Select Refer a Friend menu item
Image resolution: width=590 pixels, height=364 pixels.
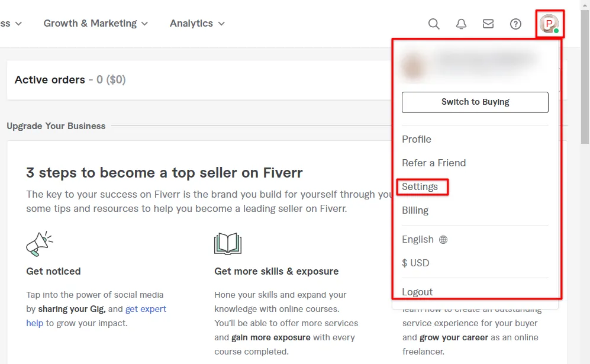click(434, 163)
